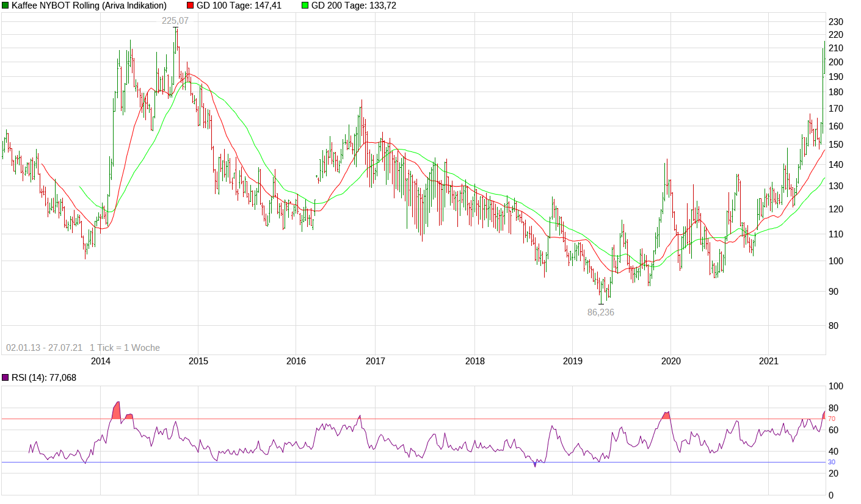
Task: Select the 225,07 high price annotation
Action: coord(174,20)
